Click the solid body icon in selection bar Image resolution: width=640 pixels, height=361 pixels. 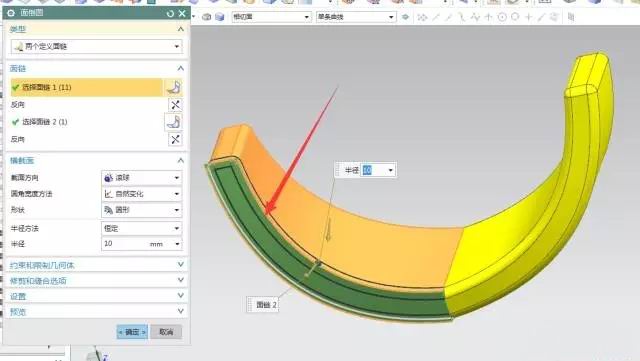pos(220,17)
